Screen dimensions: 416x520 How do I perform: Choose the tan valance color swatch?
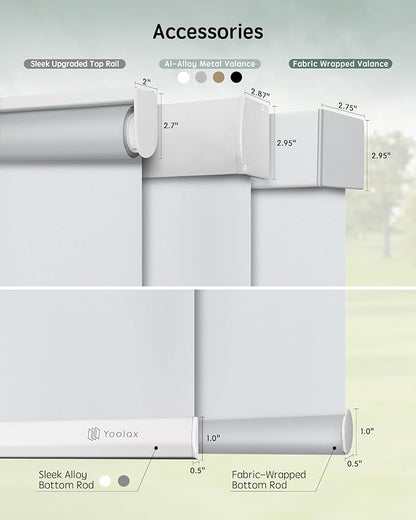219,77
